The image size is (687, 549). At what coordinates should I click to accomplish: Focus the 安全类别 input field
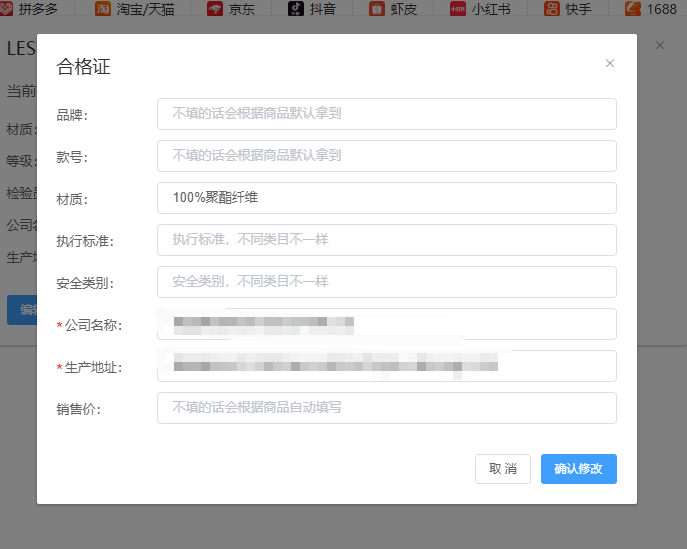[x=386, y=282]
